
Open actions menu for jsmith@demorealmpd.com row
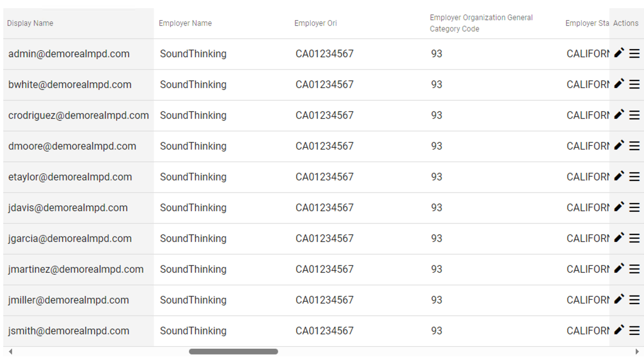click(x=634, y=331)
